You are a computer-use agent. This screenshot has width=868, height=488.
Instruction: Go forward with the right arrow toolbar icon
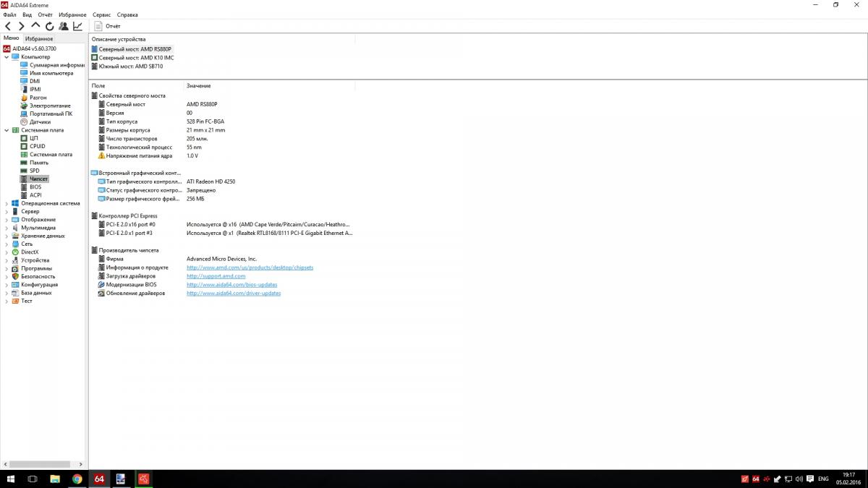click(21, 26)
